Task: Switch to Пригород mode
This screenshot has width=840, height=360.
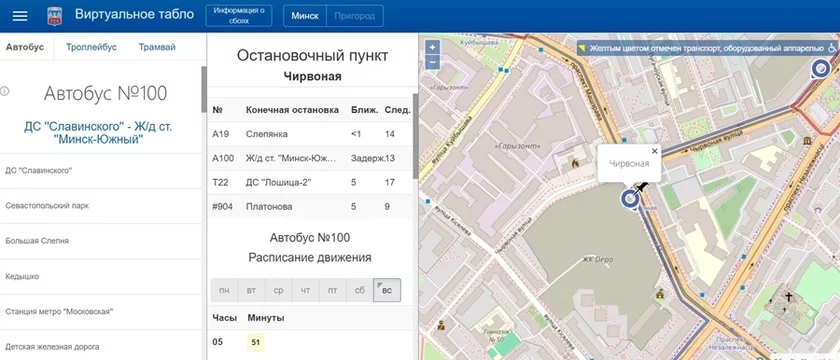Action: (355, 16)
